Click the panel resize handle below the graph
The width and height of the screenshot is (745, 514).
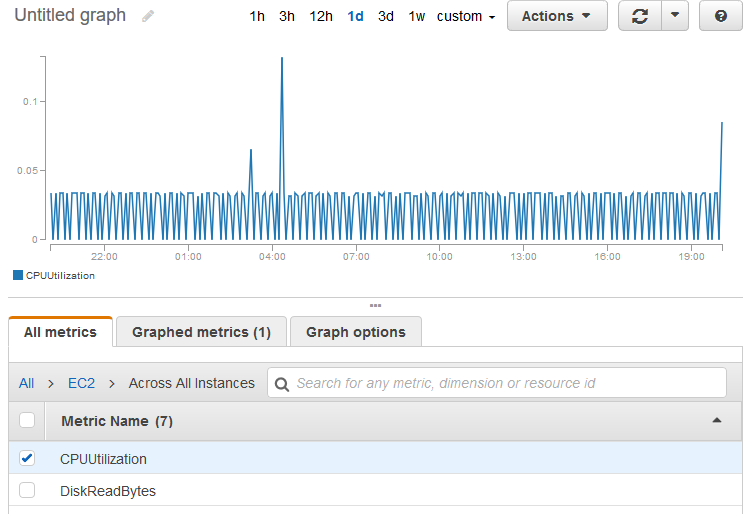click(x=375, y=305)
